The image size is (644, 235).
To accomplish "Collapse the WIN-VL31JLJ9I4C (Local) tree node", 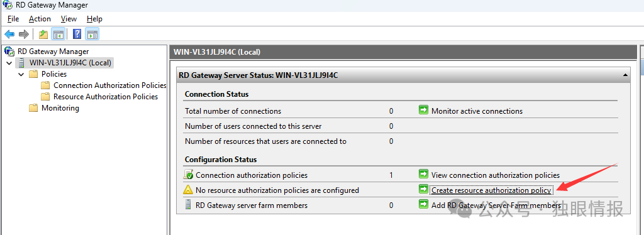I will pos(9,63).
